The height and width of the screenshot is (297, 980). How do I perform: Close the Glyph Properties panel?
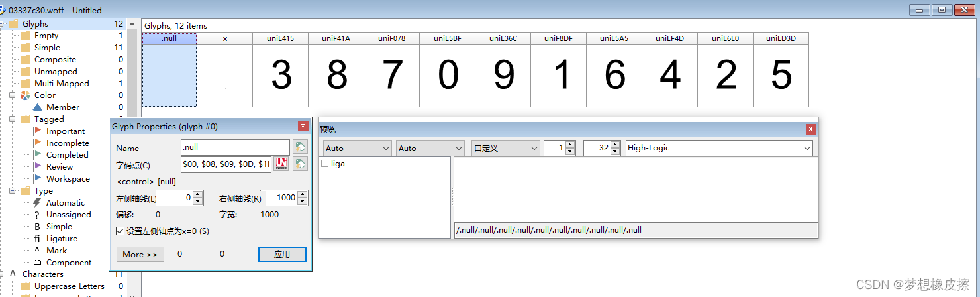(303, 126)
